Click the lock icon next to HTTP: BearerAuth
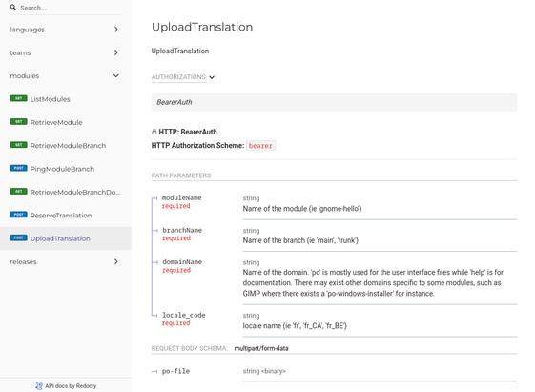Screen dimensions: 535x392 coord(154,132)
